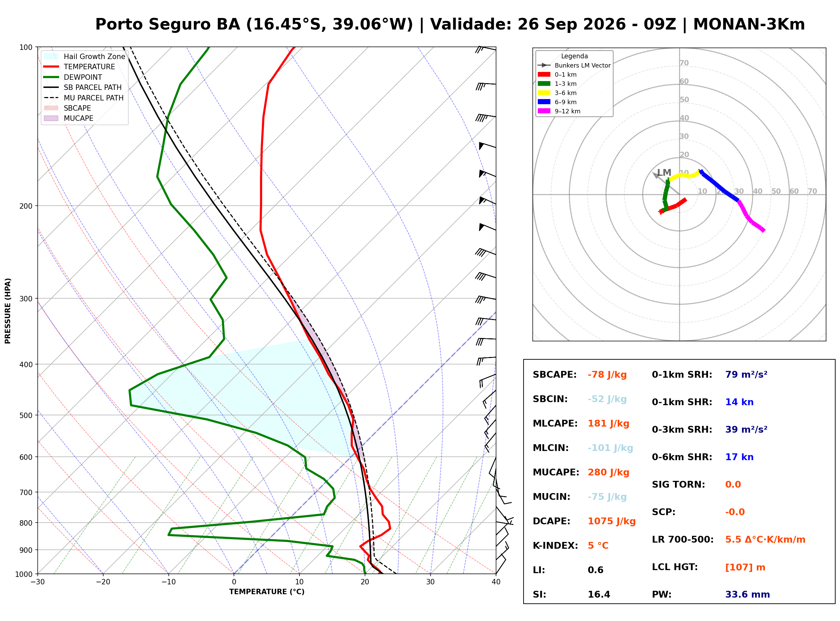
Task: Select the red 0–1 km legend marker
Action: (x=544, y=74)
